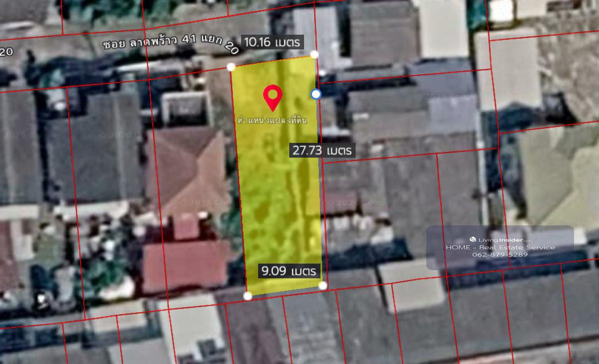Click the 10.16 เมตร measurement label

click(273, 42)
